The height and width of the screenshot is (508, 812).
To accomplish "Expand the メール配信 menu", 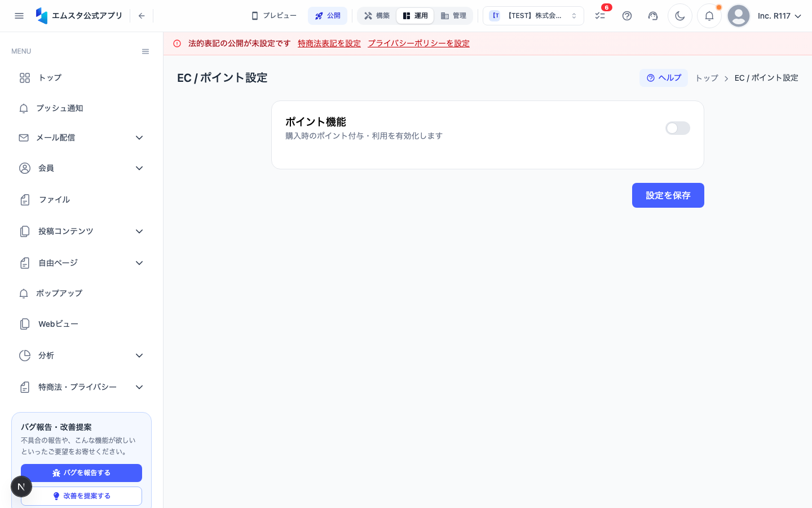I will [81, 138].
